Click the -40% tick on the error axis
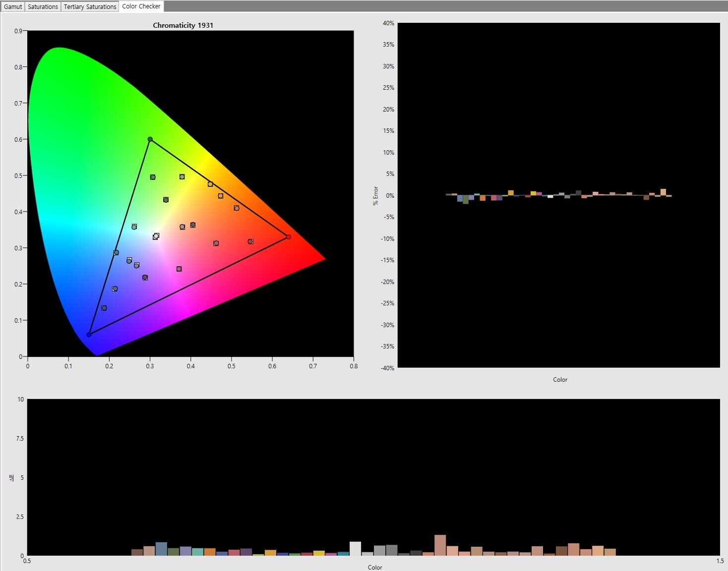Image resolution: width=728 pixels, height=571 pixels. (388, 368)
